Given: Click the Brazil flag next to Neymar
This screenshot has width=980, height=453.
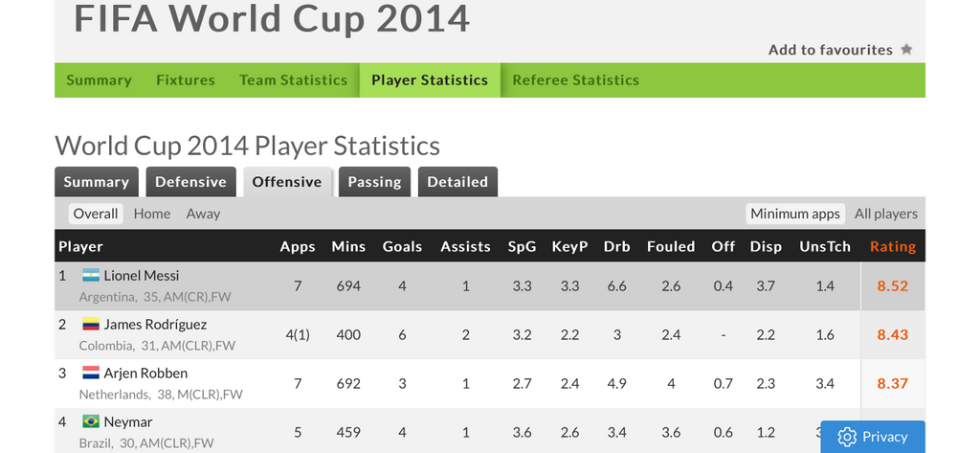Looking at the screenshot, I should (91, 421).
